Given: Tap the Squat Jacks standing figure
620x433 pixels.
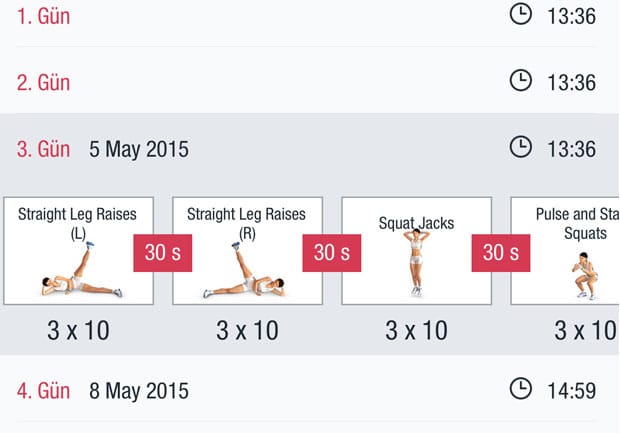Looking at the screenshot, I should [x=416, y=262].
